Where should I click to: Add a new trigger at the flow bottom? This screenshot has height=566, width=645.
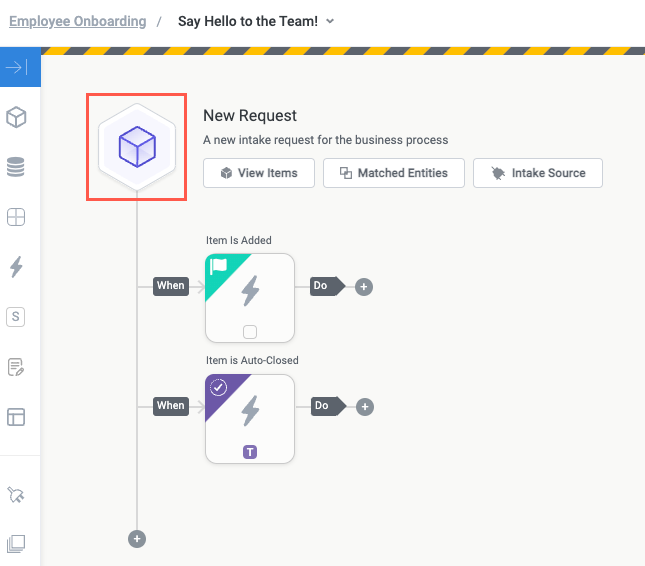pos(137,539)
